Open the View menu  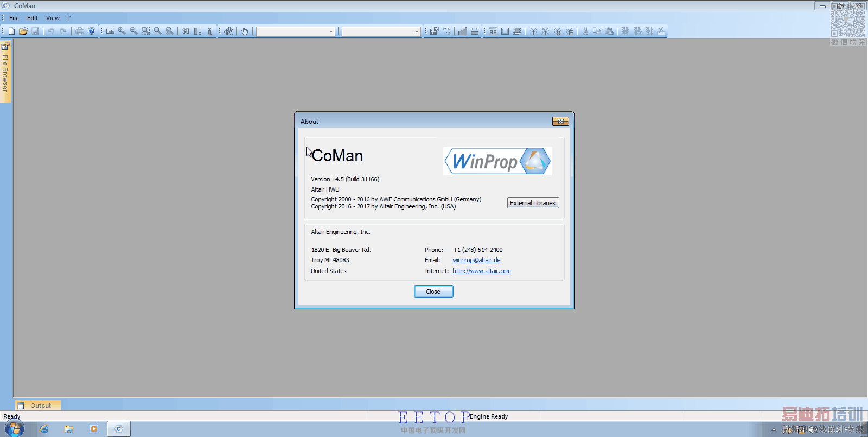tap(53, 18)
